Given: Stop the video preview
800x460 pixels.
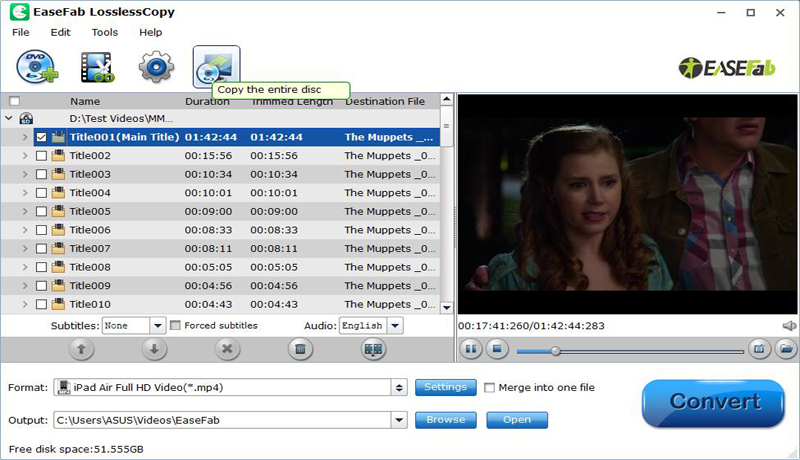Looking at the screenshot, I should pos(497,349).
